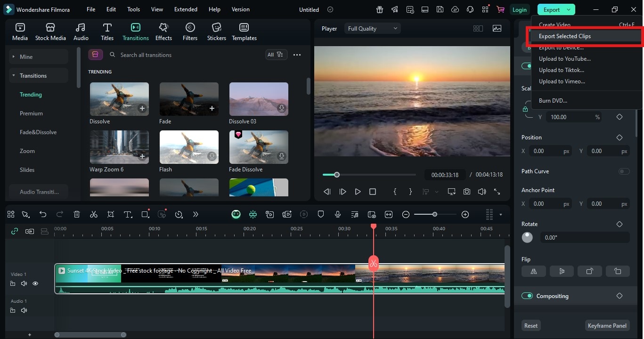The height and width of the screenshot is (339, 644).
Task: Open the All filter beside transitions search
Action: [x=276, y=55]
